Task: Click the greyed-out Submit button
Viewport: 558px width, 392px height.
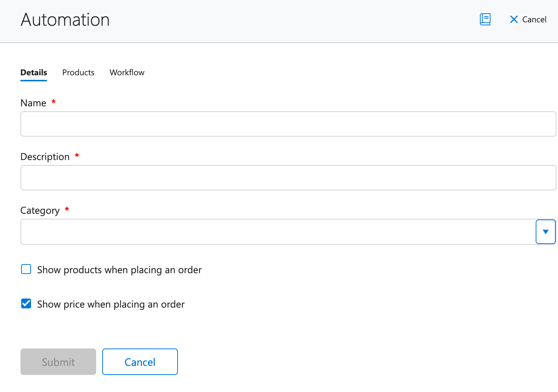Action: click(58, 362)
